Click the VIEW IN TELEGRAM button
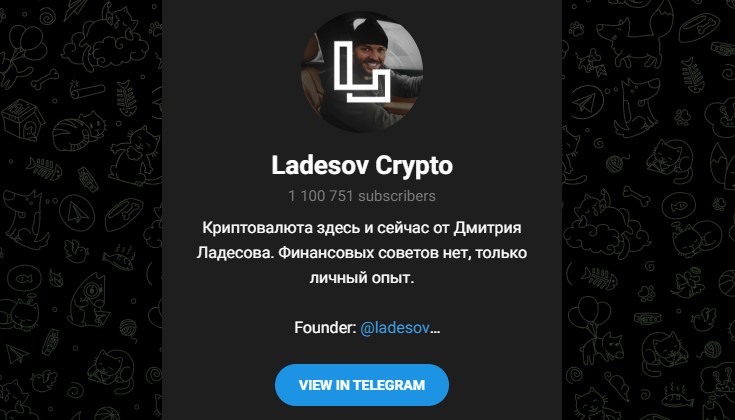The height and width of the screenshot is (420, 735). coord(361,385)
